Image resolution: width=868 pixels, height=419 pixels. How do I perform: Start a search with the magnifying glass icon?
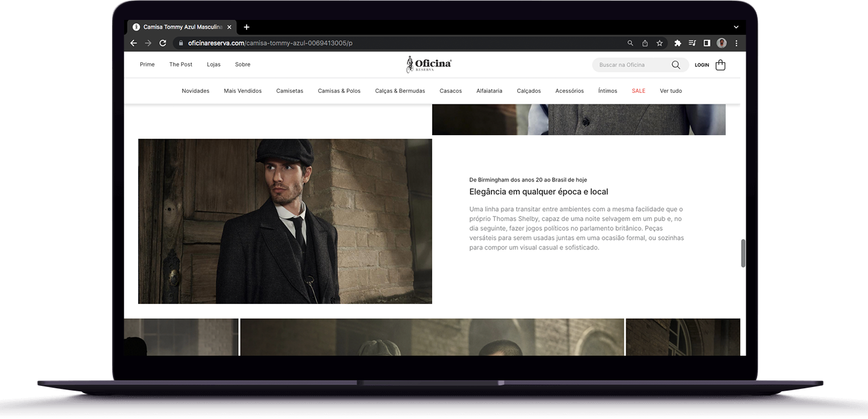point(676,65)
